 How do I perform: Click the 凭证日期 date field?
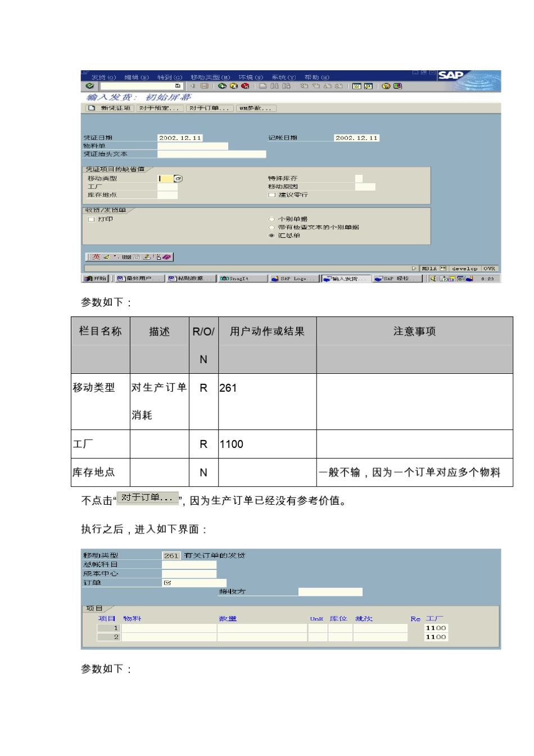[x=180, y=138]
